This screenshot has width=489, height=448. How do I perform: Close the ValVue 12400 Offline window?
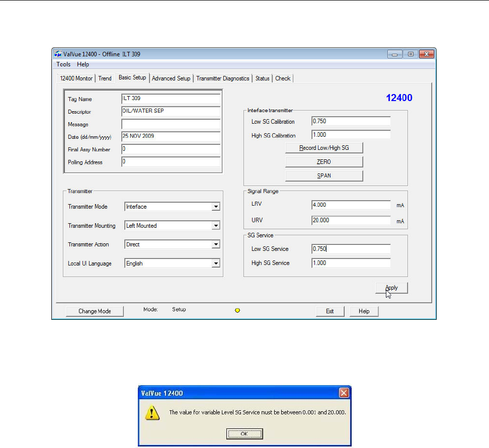pyautogui.click(x=426, y=54)
